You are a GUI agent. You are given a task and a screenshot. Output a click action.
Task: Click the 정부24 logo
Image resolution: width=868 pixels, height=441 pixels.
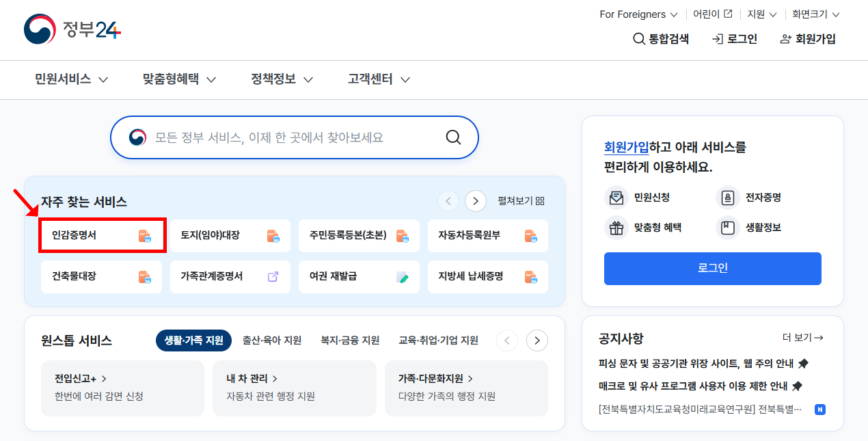[x=72, y=29]
